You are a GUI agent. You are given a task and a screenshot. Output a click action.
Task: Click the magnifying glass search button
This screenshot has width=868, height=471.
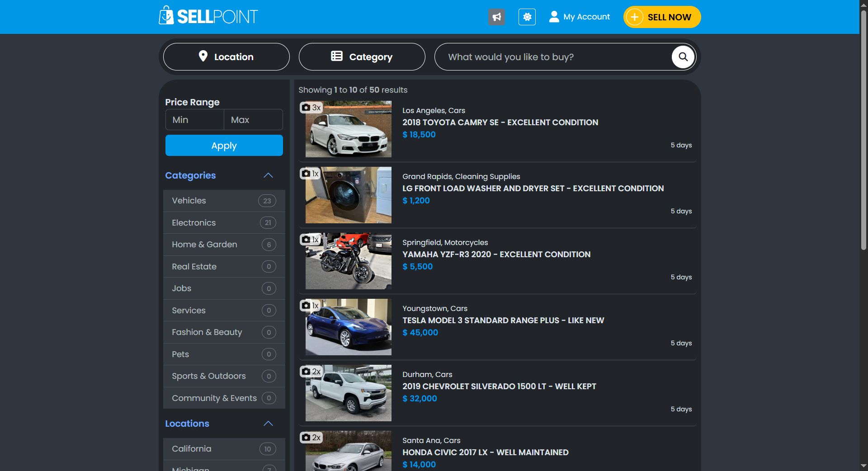click(683, 57)
